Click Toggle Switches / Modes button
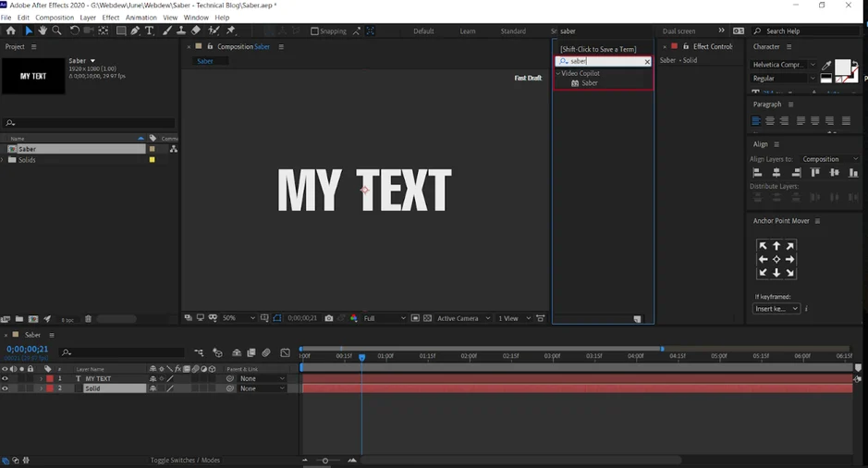The height and width of the screenshot is (468, 868). [185, 461]
